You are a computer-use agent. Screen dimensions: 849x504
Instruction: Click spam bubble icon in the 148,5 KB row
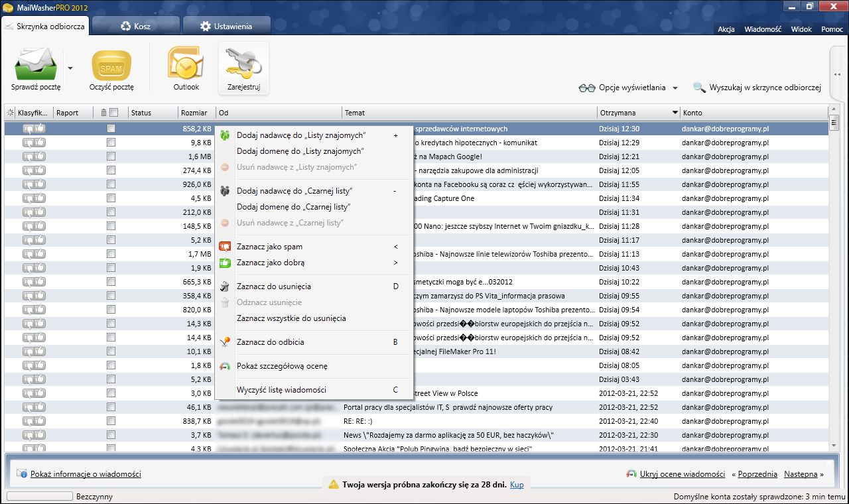(x=29, y=226)
